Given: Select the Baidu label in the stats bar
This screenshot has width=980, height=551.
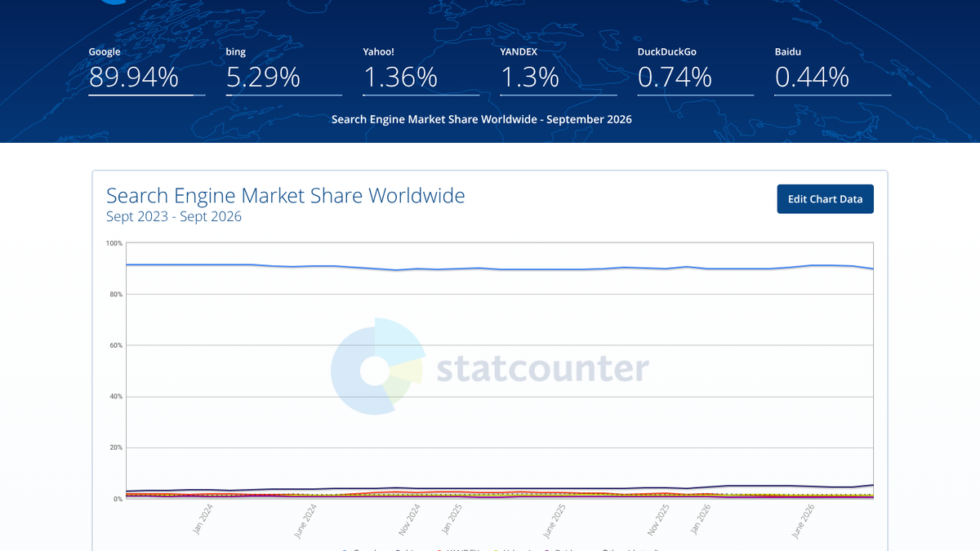Looking at the screenshot, I should 788,51.
